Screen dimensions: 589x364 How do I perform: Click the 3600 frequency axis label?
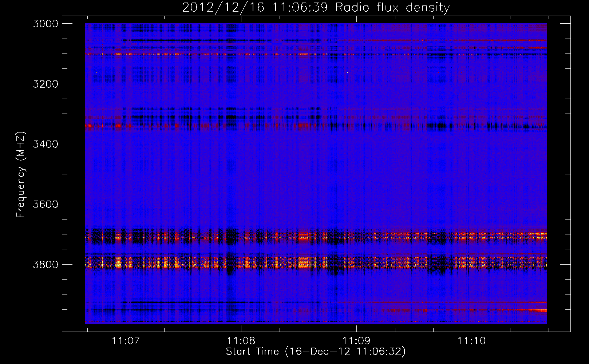(x=46, y=204)
